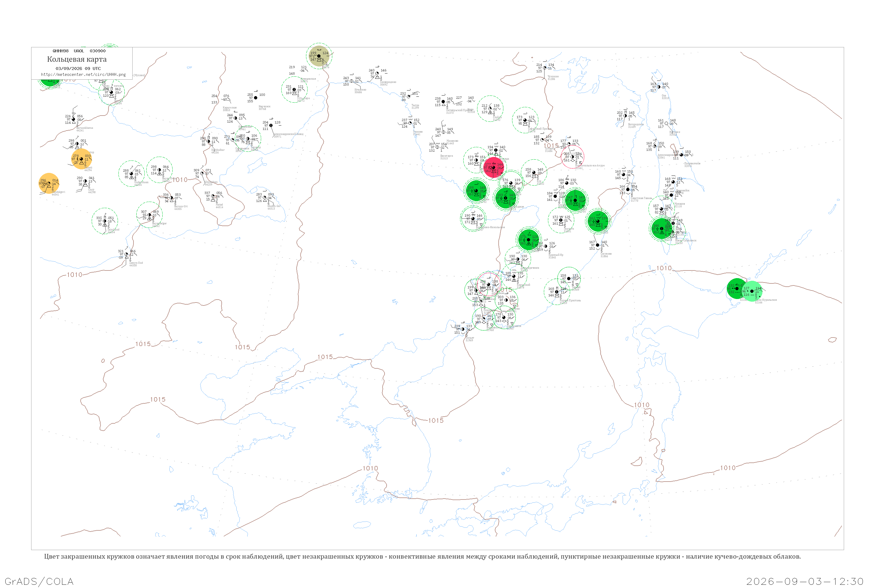
Task: Click the Советская Гавань station label
Action: click(x=641, y=198)
